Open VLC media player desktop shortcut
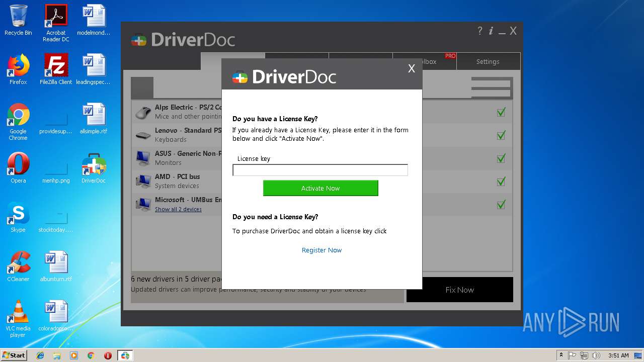The image size is (644, 362). 18,319
